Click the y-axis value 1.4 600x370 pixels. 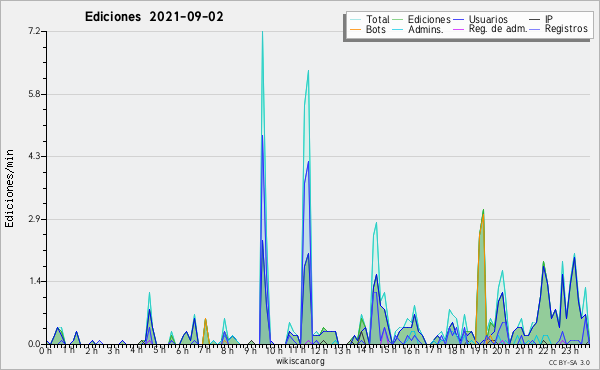tap(34, 282)
